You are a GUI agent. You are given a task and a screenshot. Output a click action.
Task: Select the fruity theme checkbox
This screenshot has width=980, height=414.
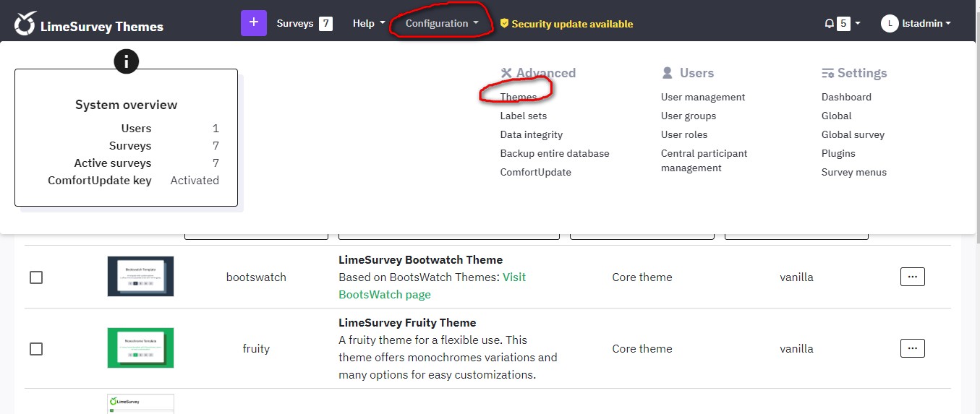point(36,349)
